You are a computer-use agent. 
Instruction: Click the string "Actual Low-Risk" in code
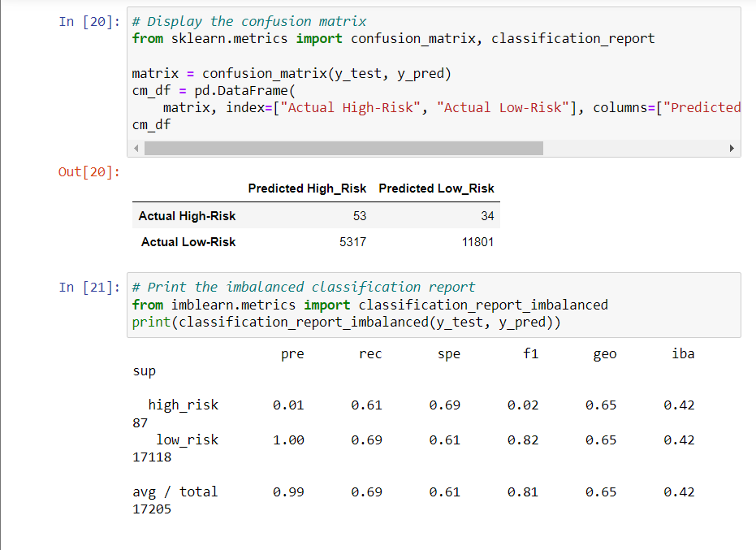[503, 107]
